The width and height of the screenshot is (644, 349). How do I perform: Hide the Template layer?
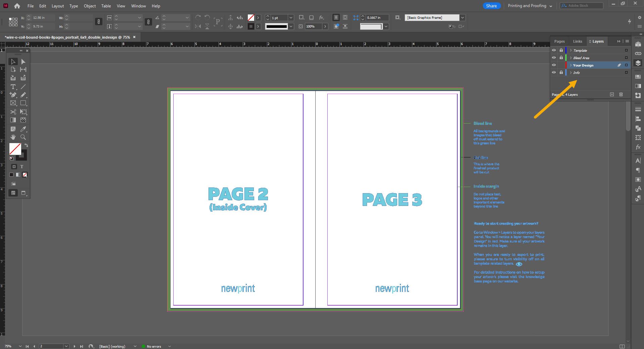554,50
